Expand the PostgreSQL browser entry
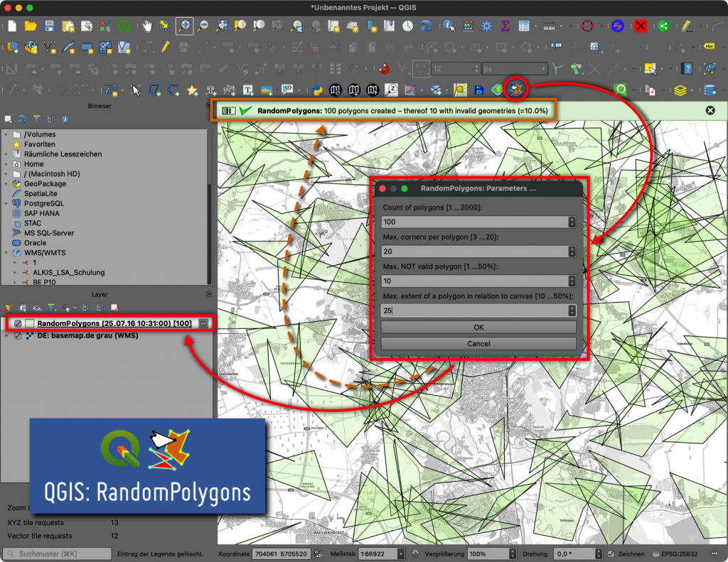The height and width of the screenshot is (562, 728). coord(6,203)
